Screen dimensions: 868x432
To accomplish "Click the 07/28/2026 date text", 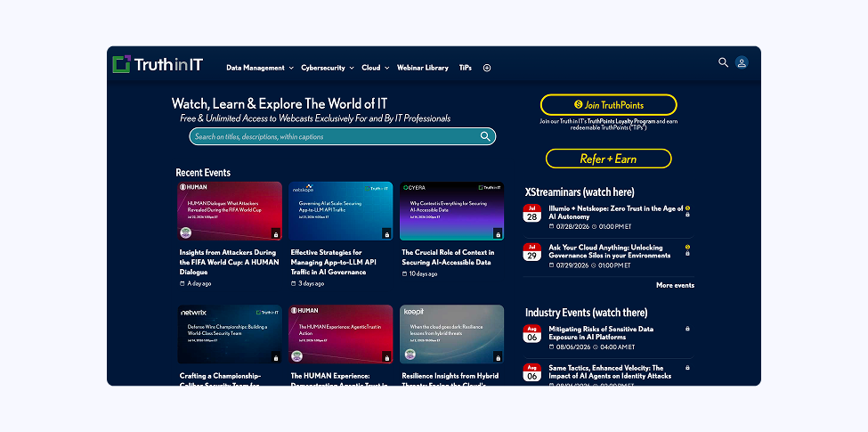I will coord(572,226).
